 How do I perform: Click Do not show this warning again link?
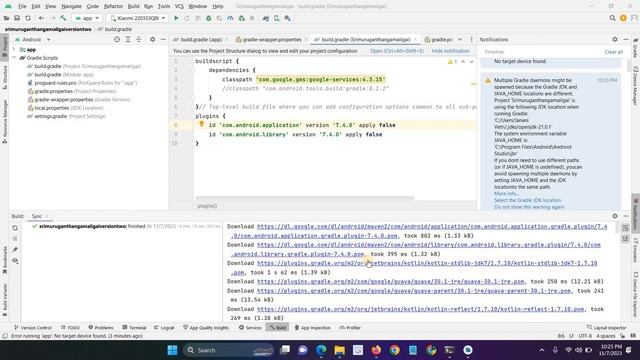529,207
